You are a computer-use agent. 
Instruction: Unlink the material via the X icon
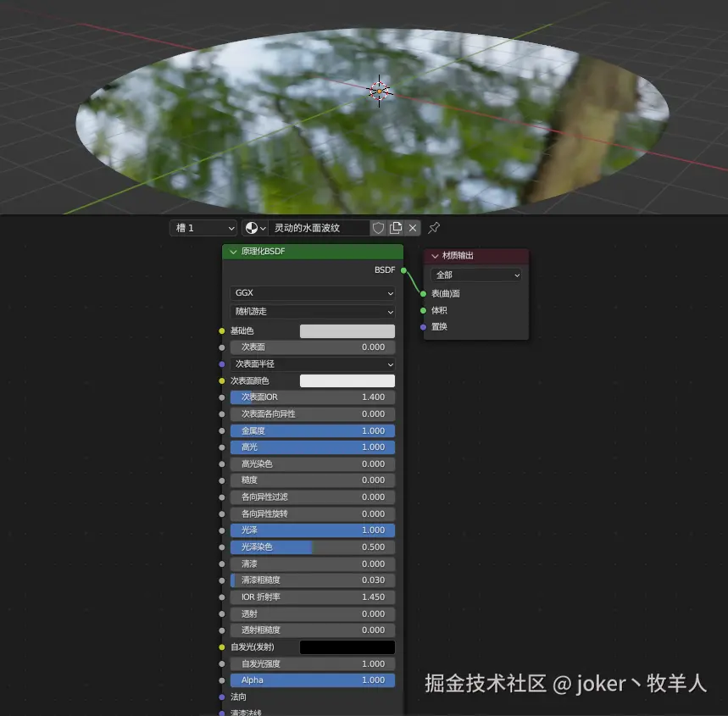(x=412, y=227)
